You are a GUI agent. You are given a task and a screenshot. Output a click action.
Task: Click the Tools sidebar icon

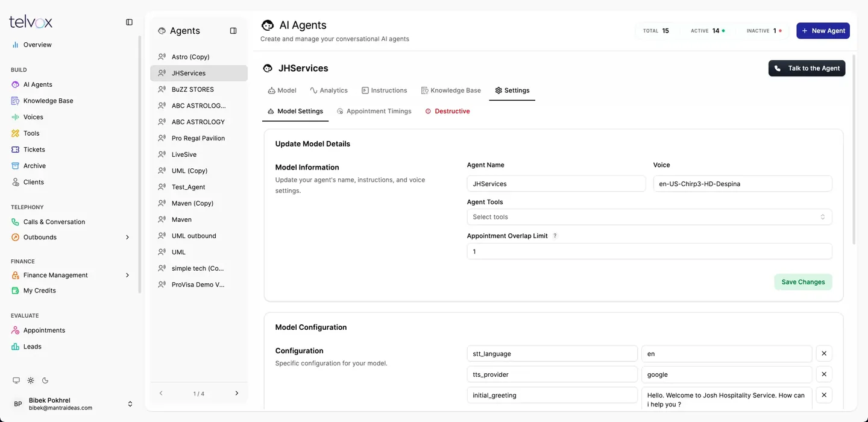click(x=16, y=133)
